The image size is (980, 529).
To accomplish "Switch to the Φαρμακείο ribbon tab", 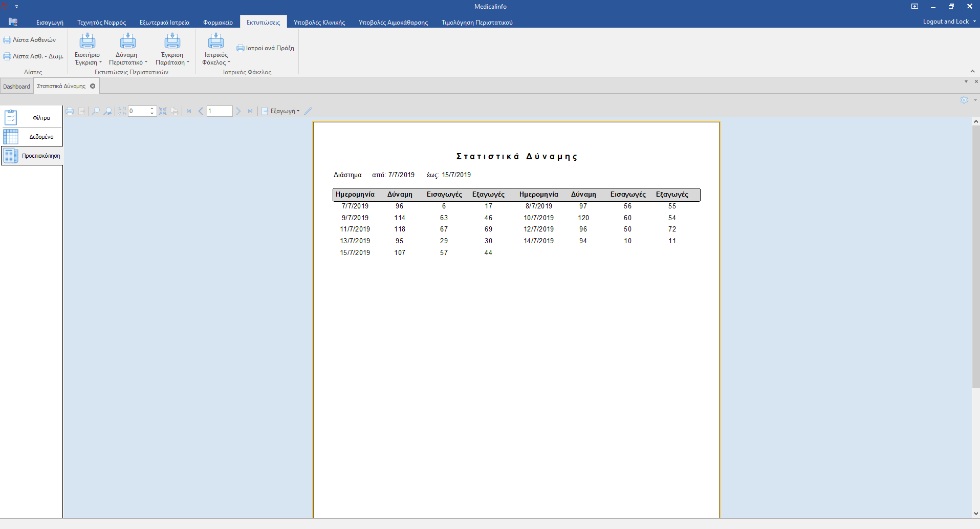I will [217, 23].
